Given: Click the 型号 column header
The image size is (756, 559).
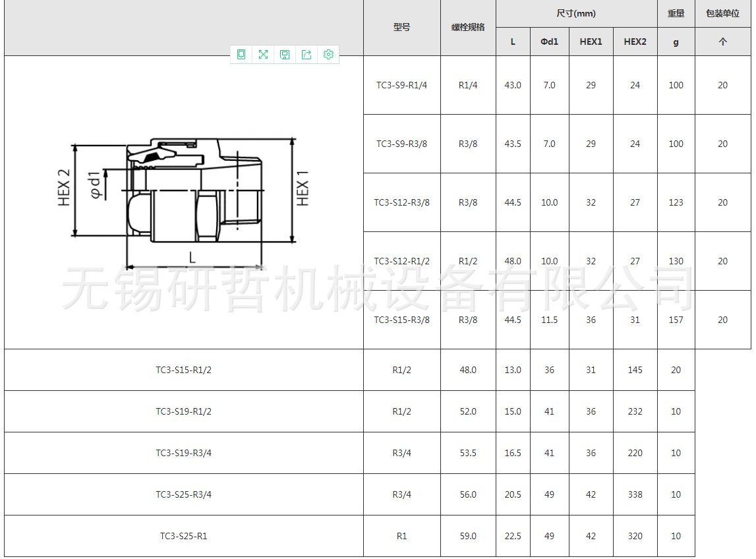Looking at the screenshot, I should (x=401, y=28).
